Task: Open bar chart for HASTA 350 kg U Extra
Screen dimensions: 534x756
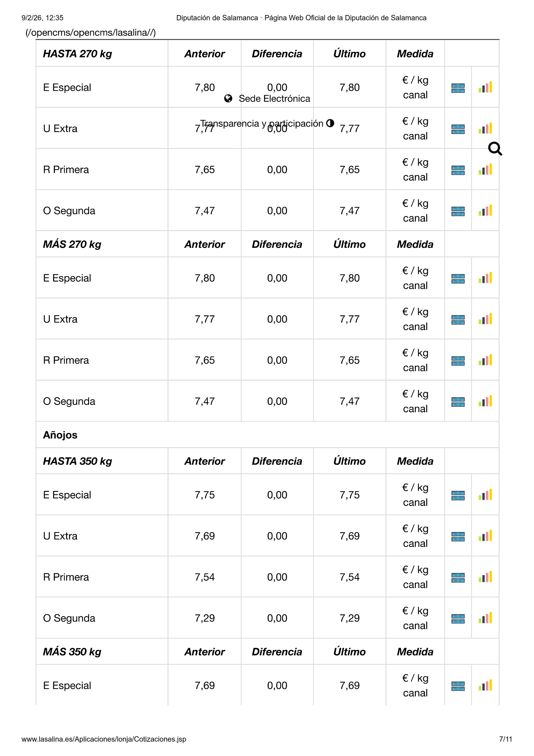Action: click(485, 536)
